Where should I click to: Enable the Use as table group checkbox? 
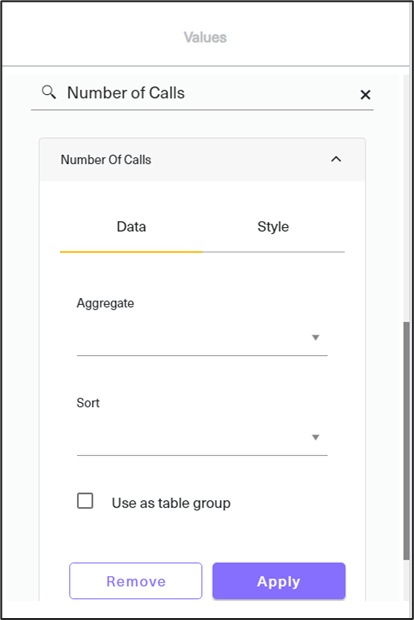click(85, 501)
